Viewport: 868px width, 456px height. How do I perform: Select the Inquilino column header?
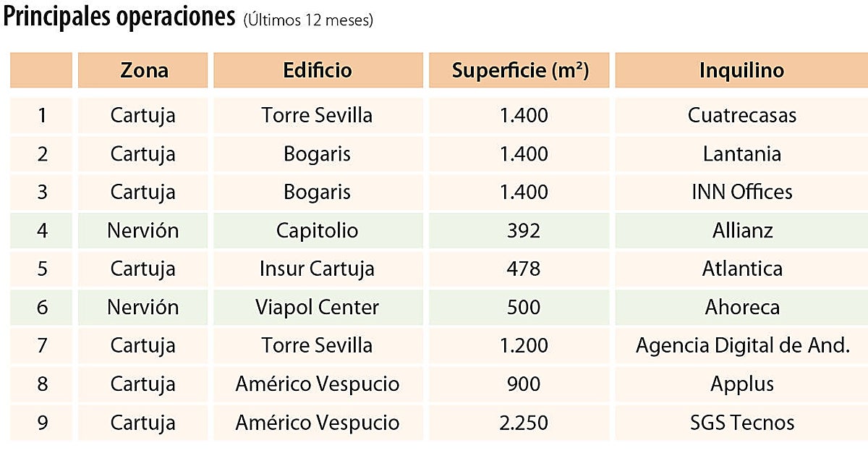click(x=741, y=70)
